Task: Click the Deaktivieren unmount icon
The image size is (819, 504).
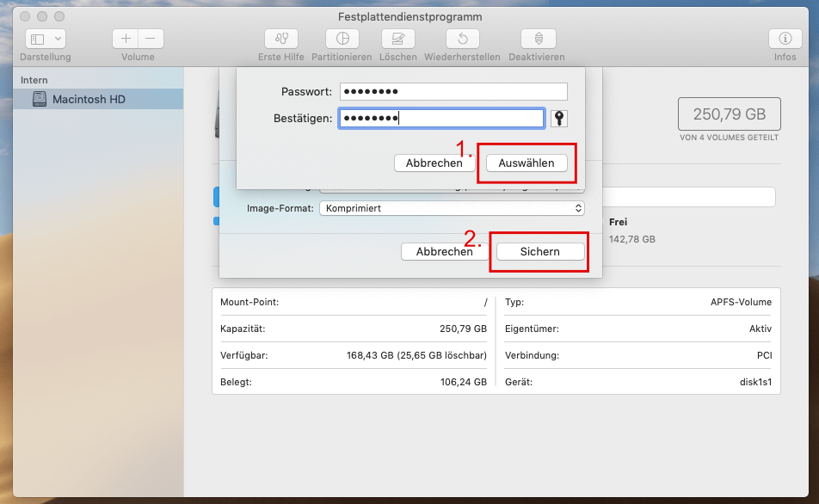Action: 538,39
